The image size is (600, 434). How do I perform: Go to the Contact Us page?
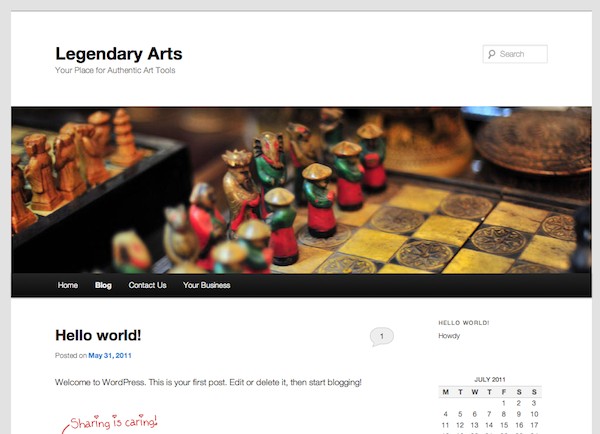coord(147,285)
